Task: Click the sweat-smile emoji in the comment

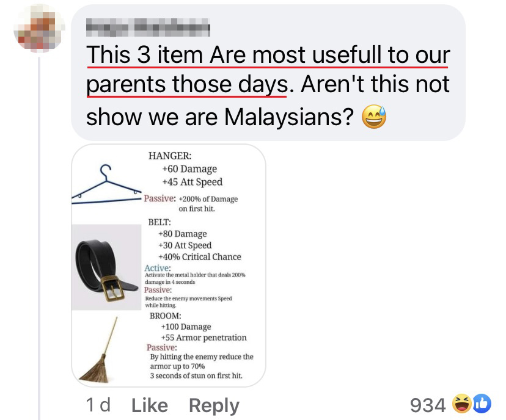Action: (x=373, y=117)
